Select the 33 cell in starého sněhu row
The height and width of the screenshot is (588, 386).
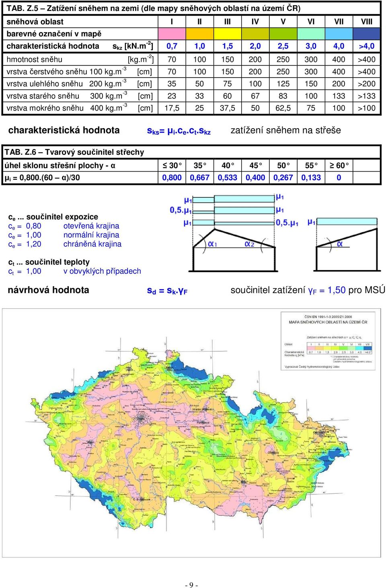(199, 96)
